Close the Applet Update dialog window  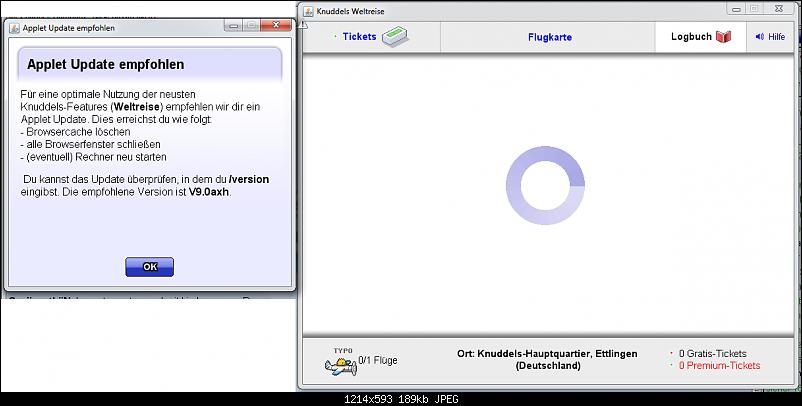(x=276, y=25)
